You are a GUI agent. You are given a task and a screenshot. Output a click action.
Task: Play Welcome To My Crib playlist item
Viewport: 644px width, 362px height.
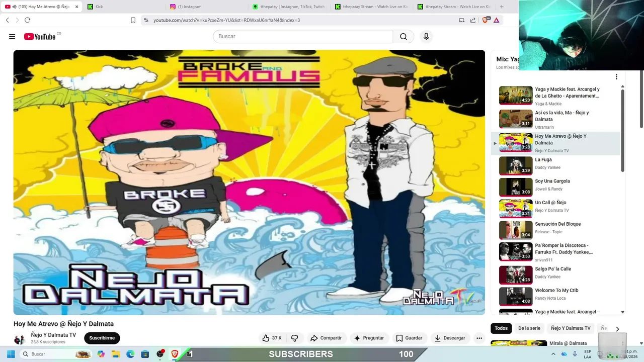pyautogui.click(x=556, y=296)
